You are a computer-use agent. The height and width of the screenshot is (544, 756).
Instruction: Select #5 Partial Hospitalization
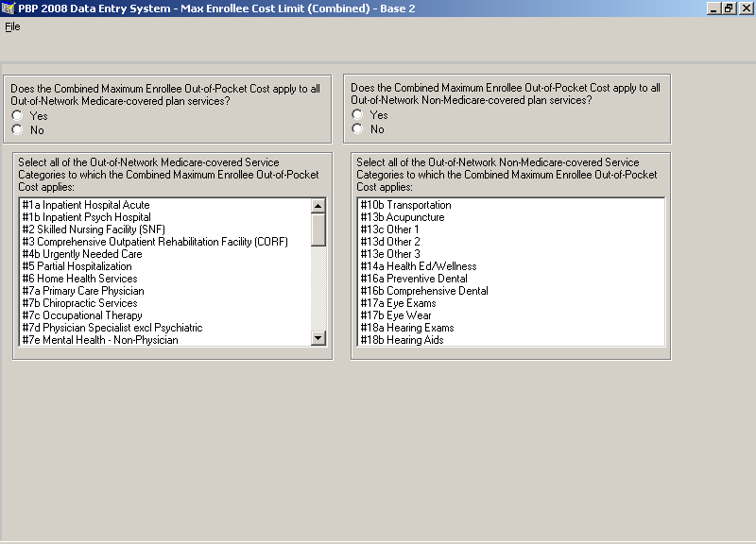point(166,266)
